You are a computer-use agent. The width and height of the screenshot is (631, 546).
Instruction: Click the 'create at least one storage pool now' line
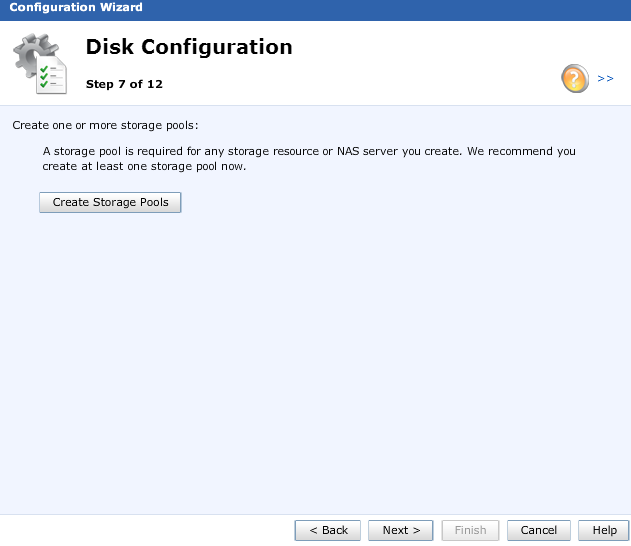(x=145, y=166)
